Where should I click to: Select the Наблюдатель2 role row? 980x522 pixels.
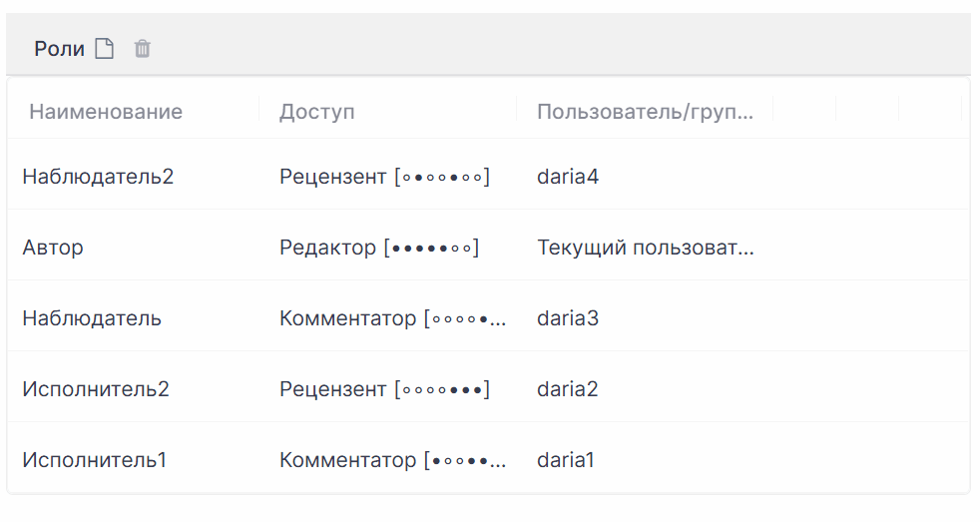(487, 177)
